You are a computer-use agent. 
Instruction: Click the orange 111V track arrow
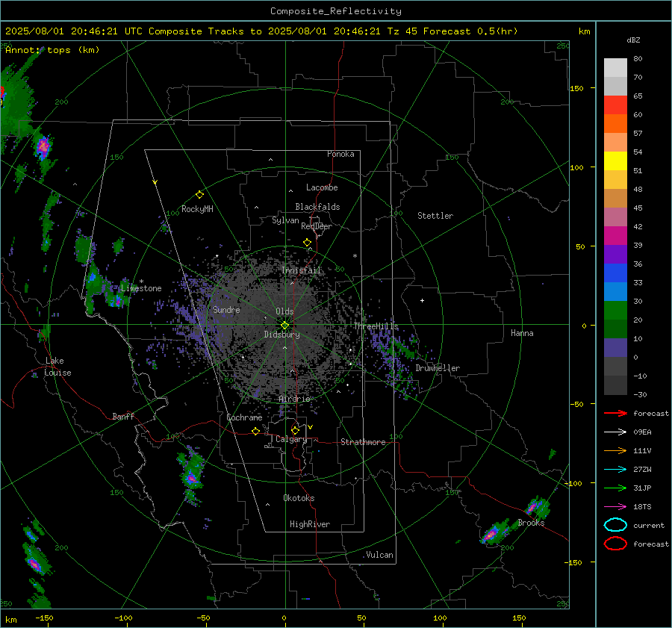[x=615, y=450]
